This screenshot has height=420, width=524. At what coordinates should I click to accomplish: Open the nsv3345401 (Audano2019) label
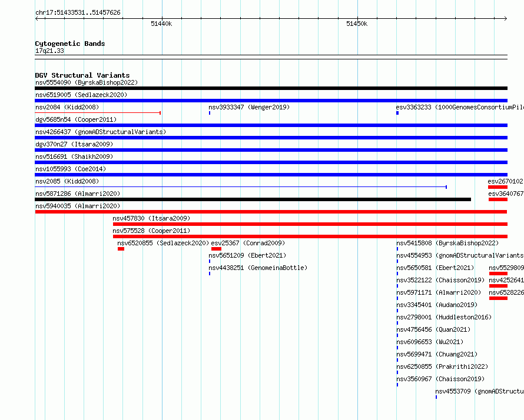tap(437, 305)
